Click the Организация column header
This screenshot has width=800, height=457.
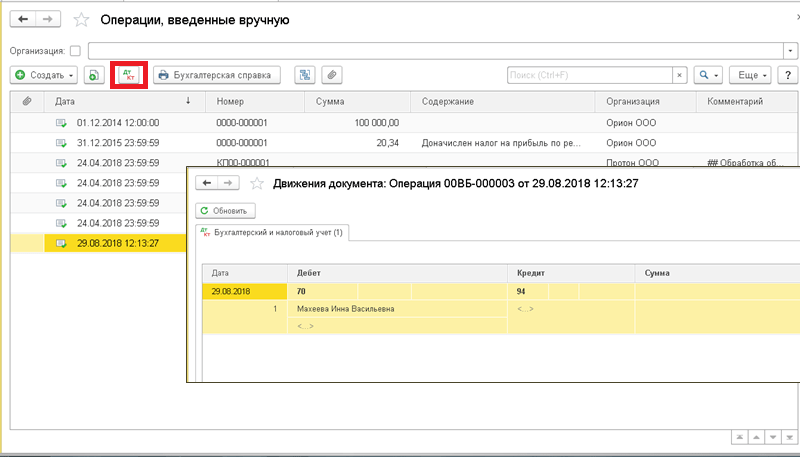(x=645, y=101)
